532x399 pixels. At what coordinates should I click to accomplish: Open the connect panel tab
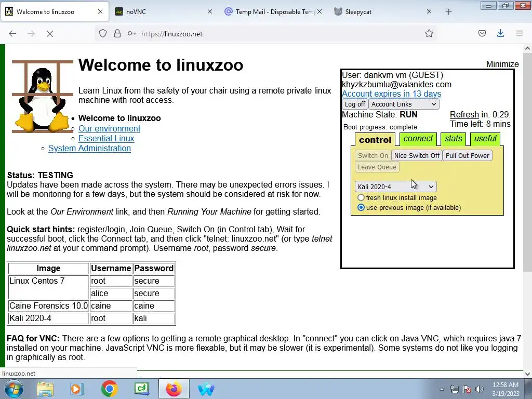[418, 139]
